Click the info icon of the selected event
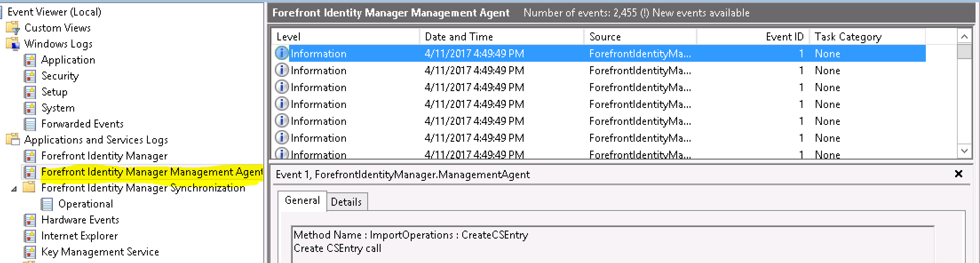Viewport: 980px width, 263px height. tap(282, 53)
